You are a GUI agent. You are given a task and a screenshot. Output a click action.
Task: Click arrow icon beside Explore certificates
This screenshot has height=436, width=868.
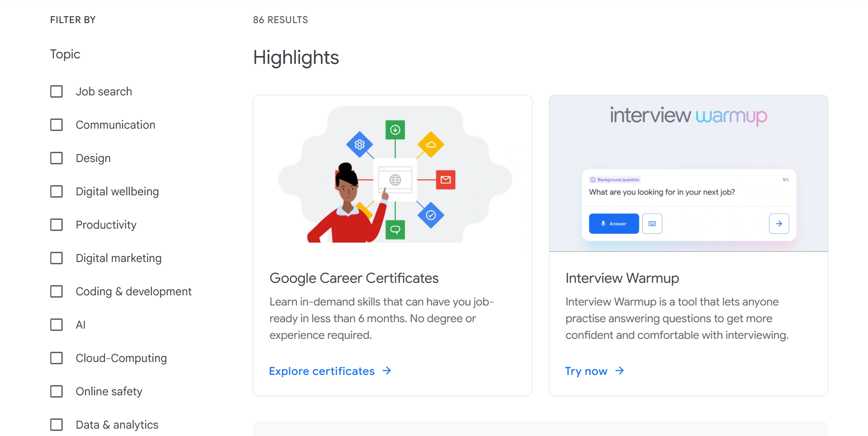point(387,371)
